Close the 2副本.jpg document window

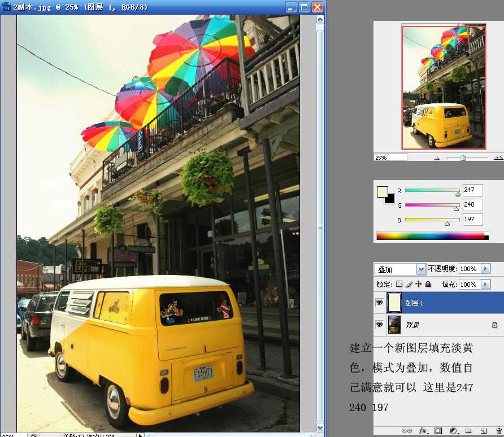click(x=317, y=7)
